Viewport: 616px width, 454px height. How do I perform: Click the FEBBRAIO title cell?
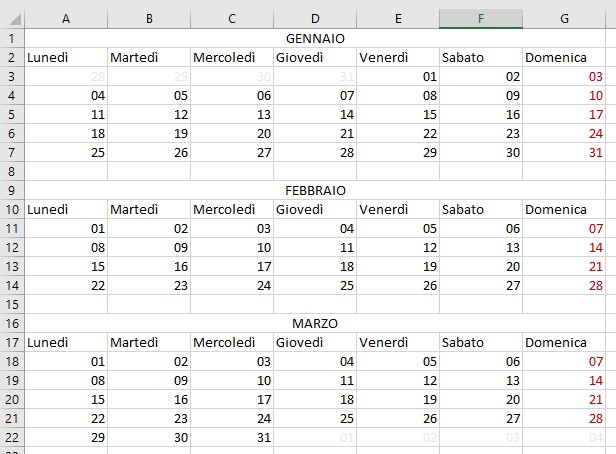(315, 190)
